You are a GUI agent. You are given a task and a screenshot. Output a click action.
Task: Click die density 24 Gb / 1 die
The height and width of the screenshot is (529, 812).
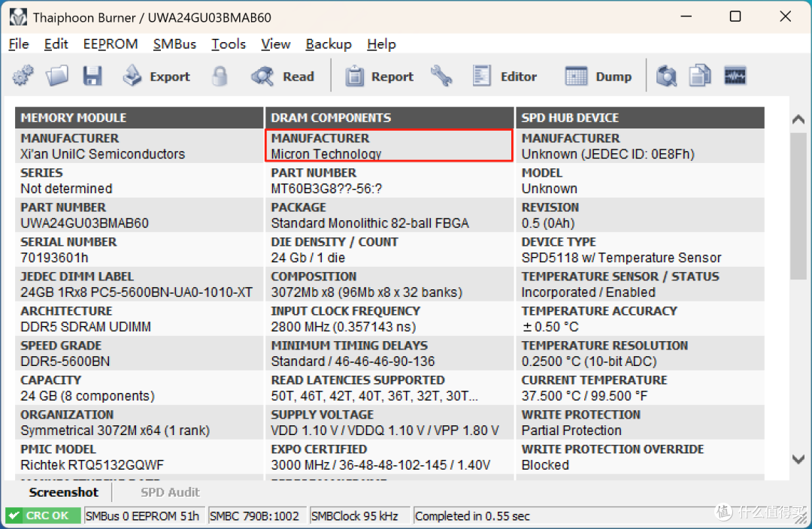pos(308,258)
